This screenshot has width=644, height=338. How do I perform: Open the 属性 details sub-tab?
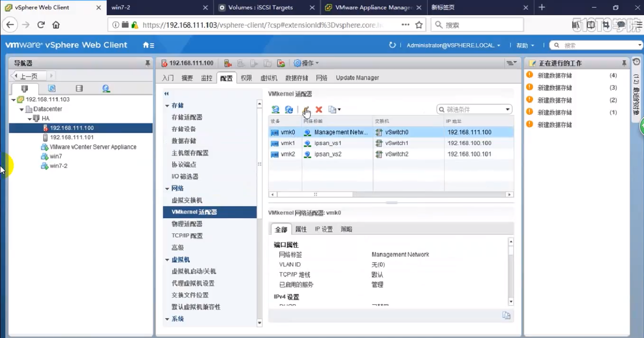301,229
